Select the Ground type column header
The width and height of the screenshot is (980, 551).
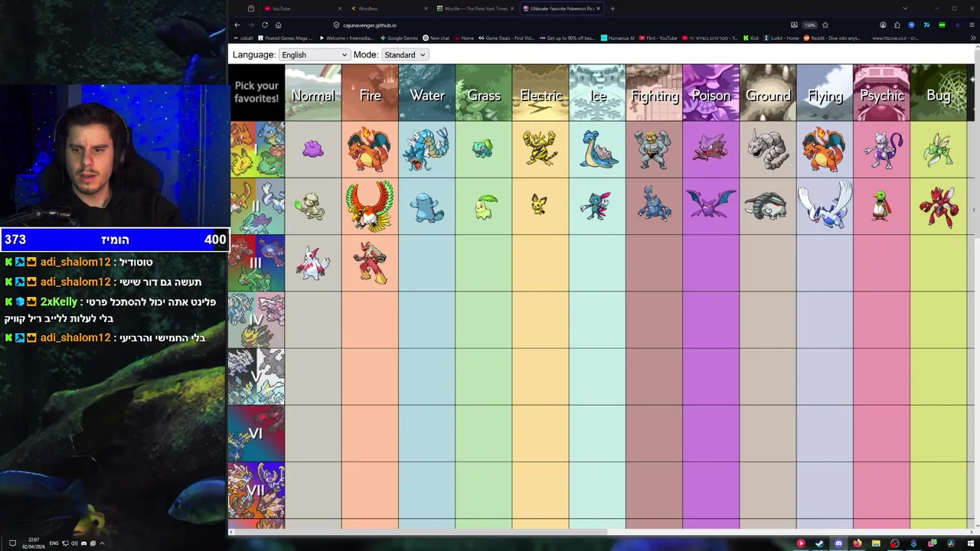click(x=768, y=93)
